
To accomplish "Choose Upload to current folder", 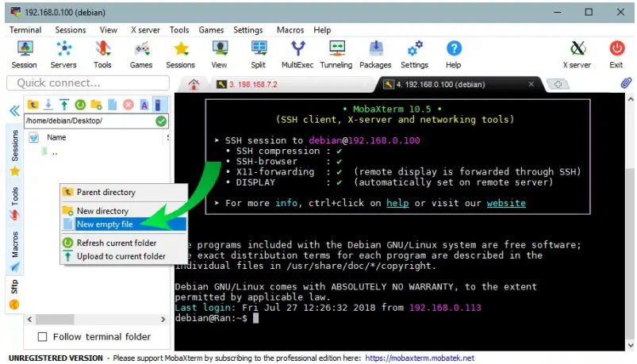I will point(121,256).
